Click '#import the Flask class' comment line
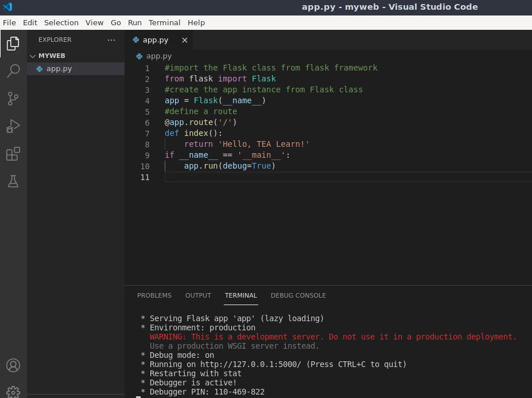 (x=271, y=68)
